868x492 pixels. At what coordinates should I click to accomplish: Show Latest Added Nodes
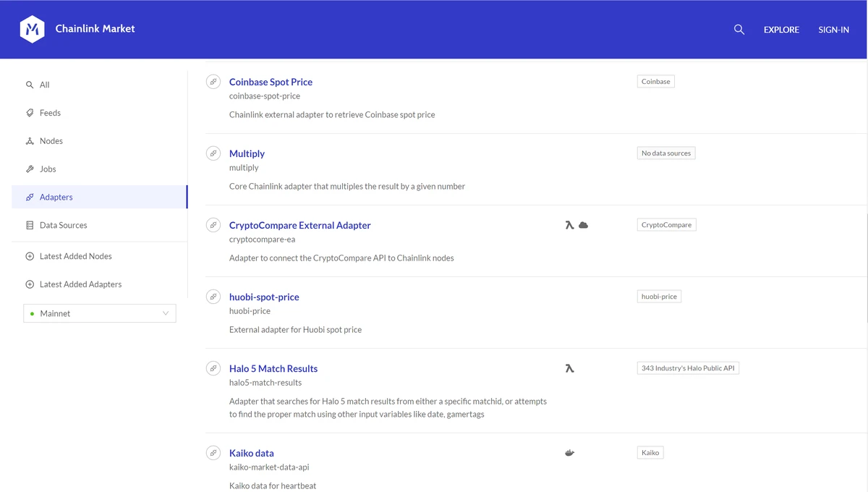pos(75,256)
